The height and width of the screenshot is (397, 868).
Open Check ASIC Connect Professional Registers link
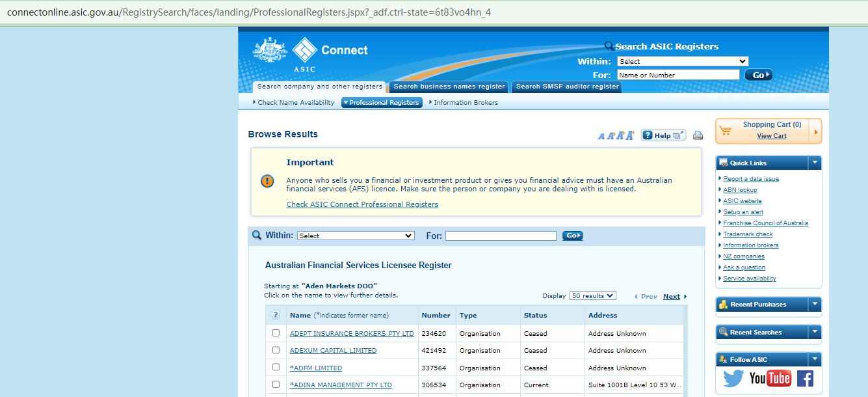(362, 204)
